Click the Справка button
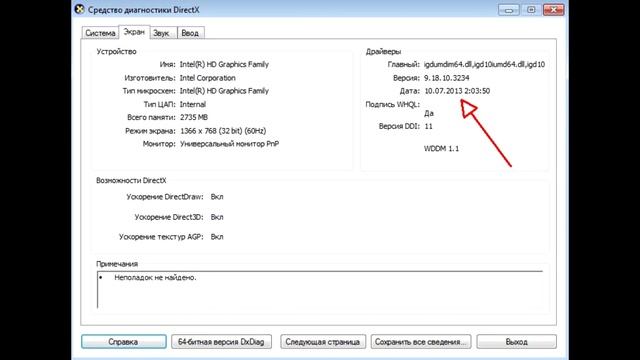The image size is (640, 360). click(124, 342)
